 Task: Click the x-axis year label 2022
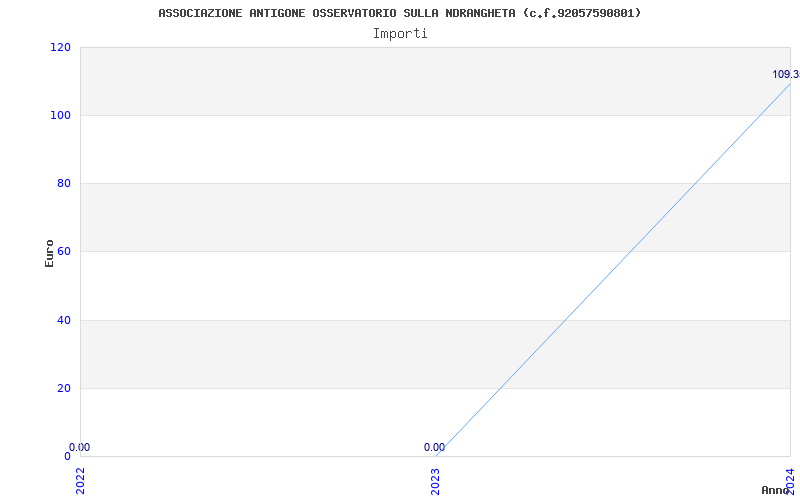click(x=81, y=481)
